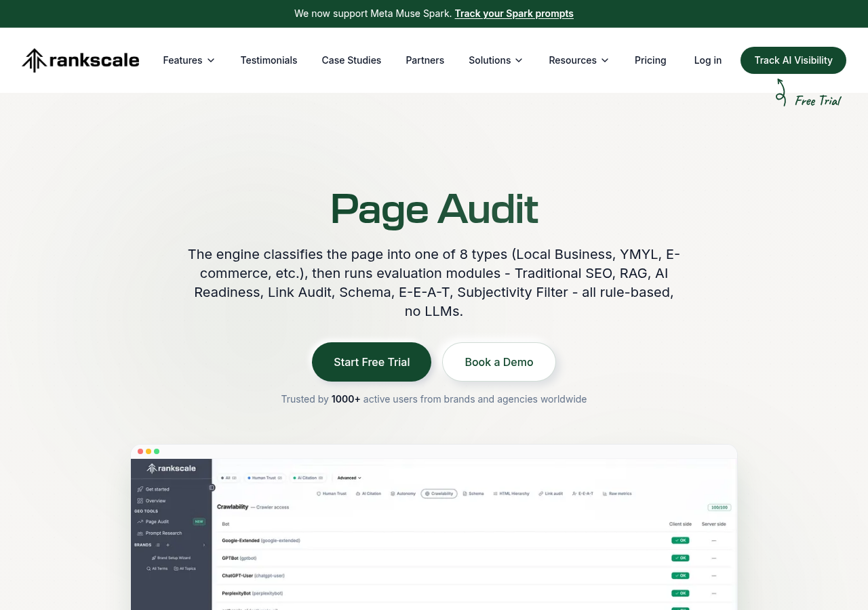Select All Topics folder item in preview sidebar
This screenshot has width=868, height=610.
184,569
